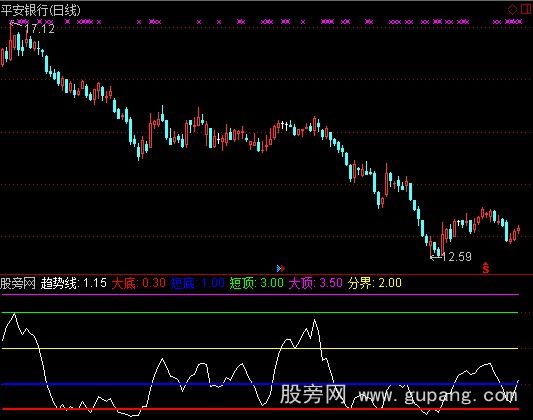Click the blue 短底 horizontal line
Screen dimensions: 533x420
coord(260,384)
